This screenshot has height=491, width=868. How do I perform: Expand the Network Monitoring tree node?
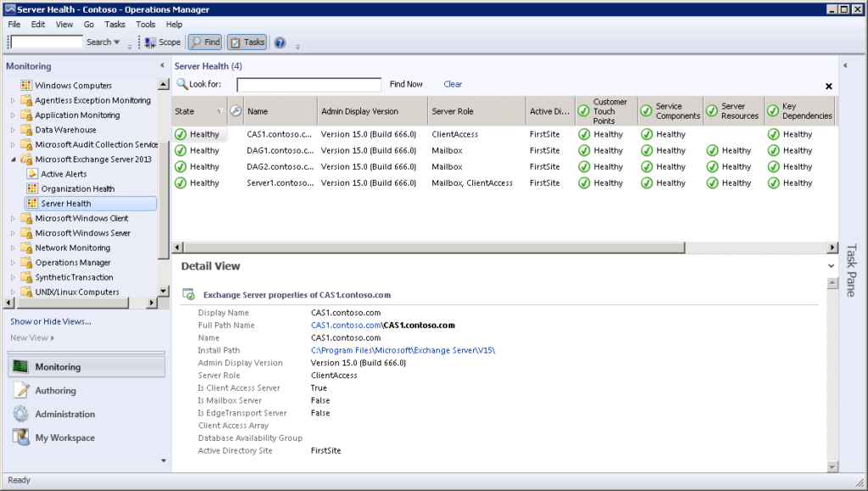[13, 248]
